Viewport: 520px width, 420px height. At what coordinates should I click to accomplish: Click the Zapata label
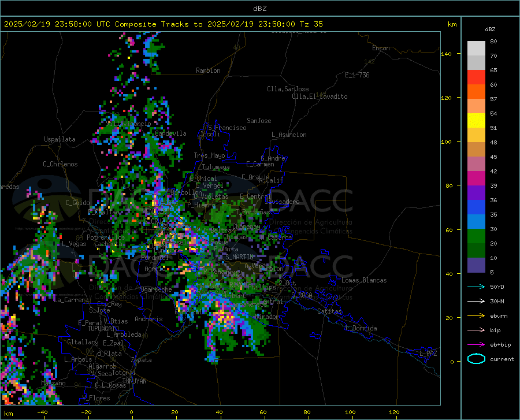[142, 360]
